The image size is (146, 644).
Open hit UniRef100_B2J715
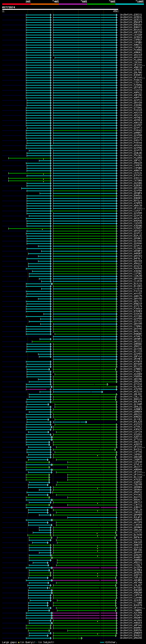pyautogui.click(x=131, y=352)
